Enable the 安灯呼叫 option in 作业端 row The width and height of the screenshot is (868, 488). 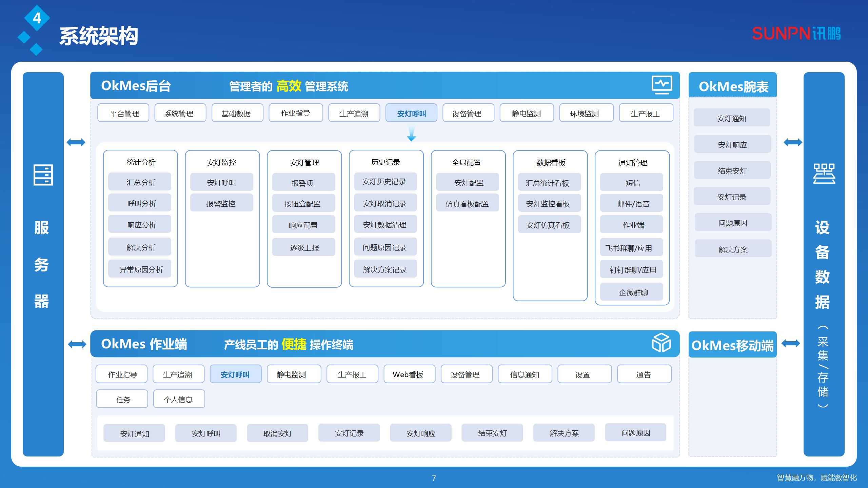(x=236, y=374)
